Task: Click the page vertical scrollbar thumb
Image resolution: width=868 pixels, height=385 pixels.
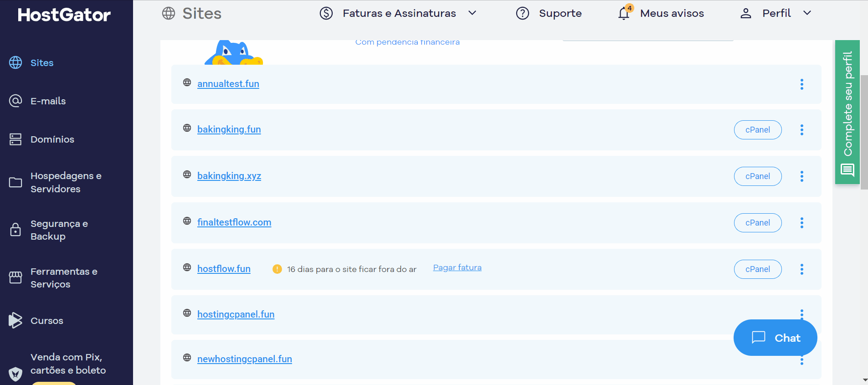Action: point(864,132)
